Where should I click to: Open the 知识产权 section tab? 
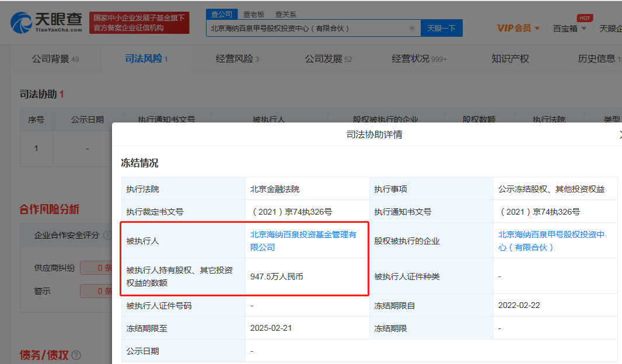coord(511,59)
